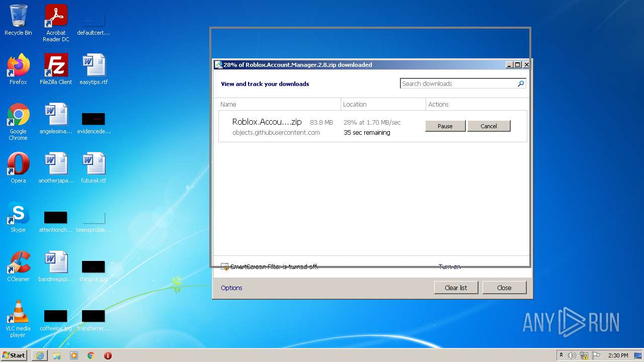The width and height of the screenshot is (644, 362).
Task: Open the Start menu
Action: (x=14, y=355)
